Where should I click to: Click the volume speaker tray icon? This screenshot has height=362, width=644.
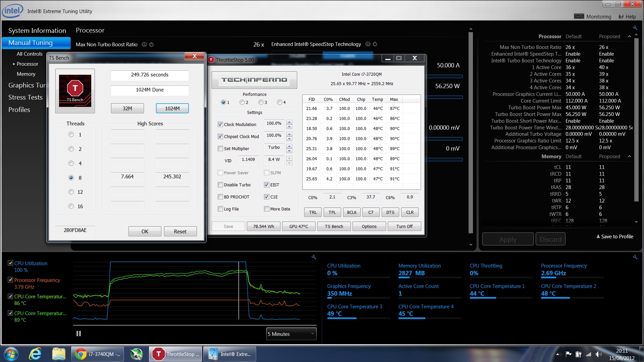pos(598,354)
